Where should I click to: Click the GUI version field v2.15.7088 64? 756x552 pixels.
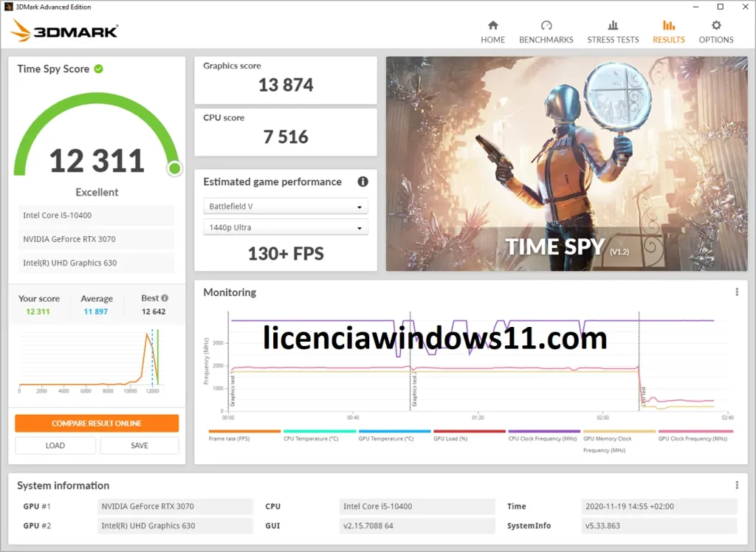417,526
